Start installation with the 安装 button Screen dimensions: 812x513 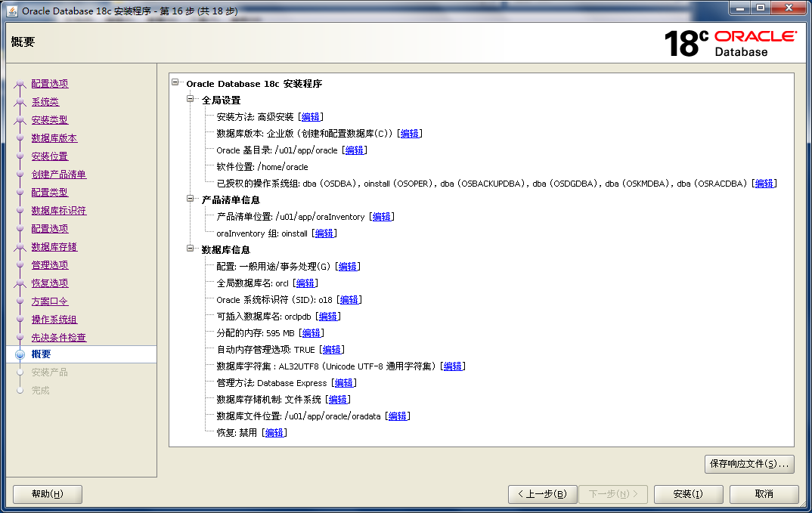(687, 494)
